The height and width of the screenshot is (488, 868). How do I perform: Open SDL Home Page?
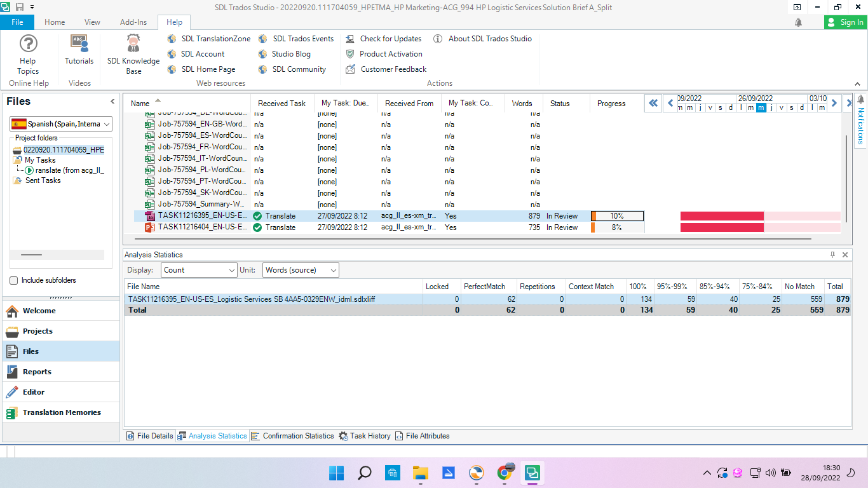pos(201,69)
